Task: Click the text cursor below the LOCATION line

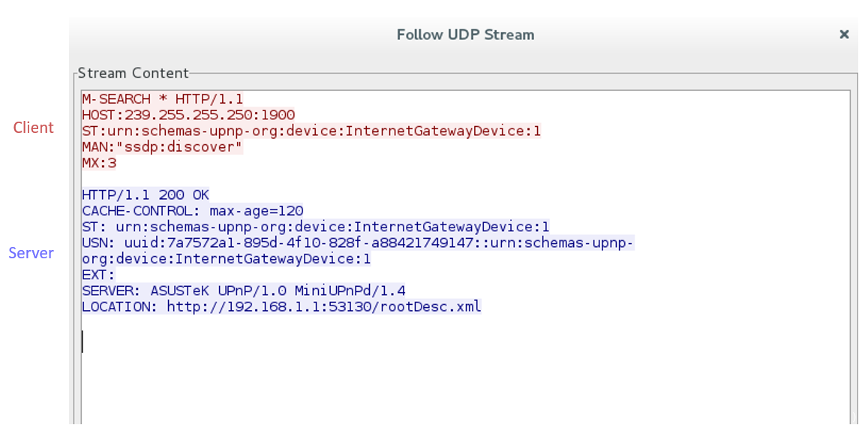Action: [x=83, y=342]
